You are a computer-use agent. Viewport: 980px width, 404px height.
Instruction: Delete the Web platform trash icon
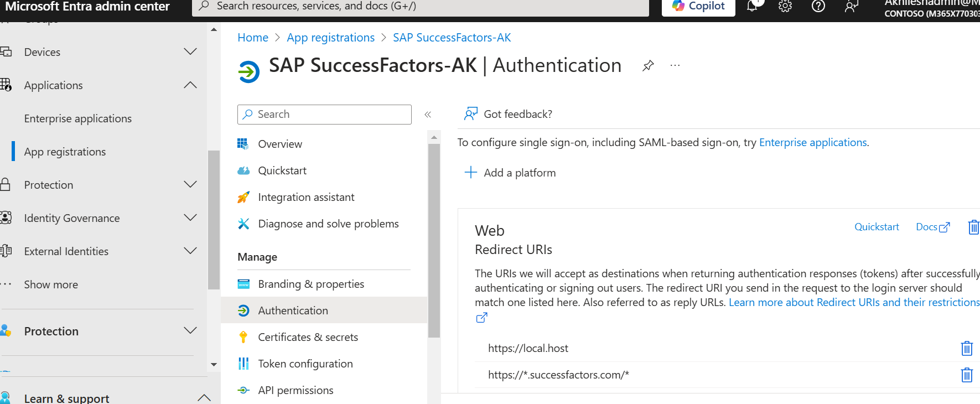click(x=973, y=227)
